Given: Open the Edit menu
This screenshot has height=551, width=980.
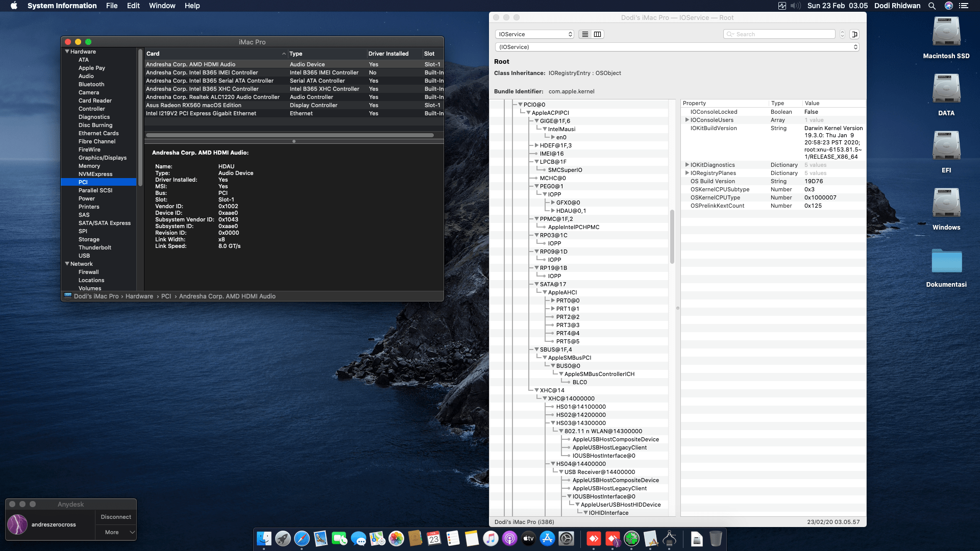Looking at the screenshot, I should point(133,6).
